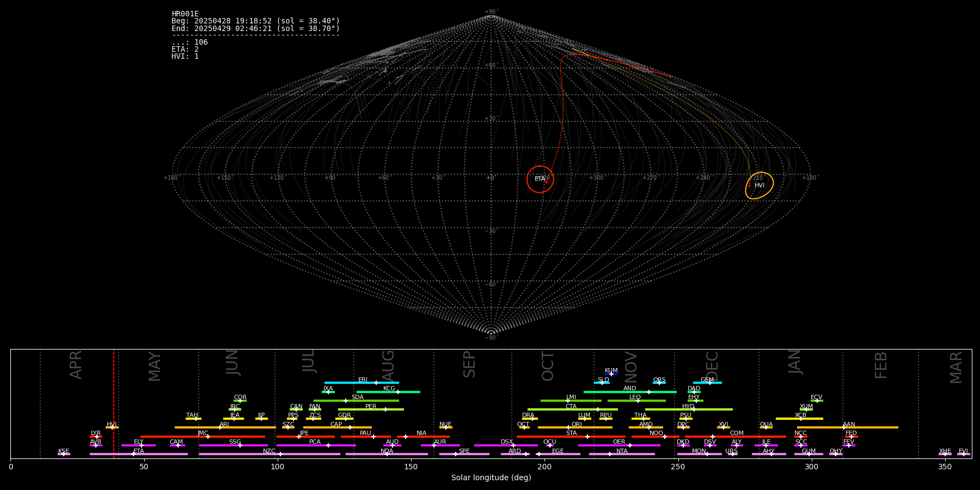The height and width of the screenshot is (490, 980).
Task: Click the FEB month label
Action: tap(881, 365)
